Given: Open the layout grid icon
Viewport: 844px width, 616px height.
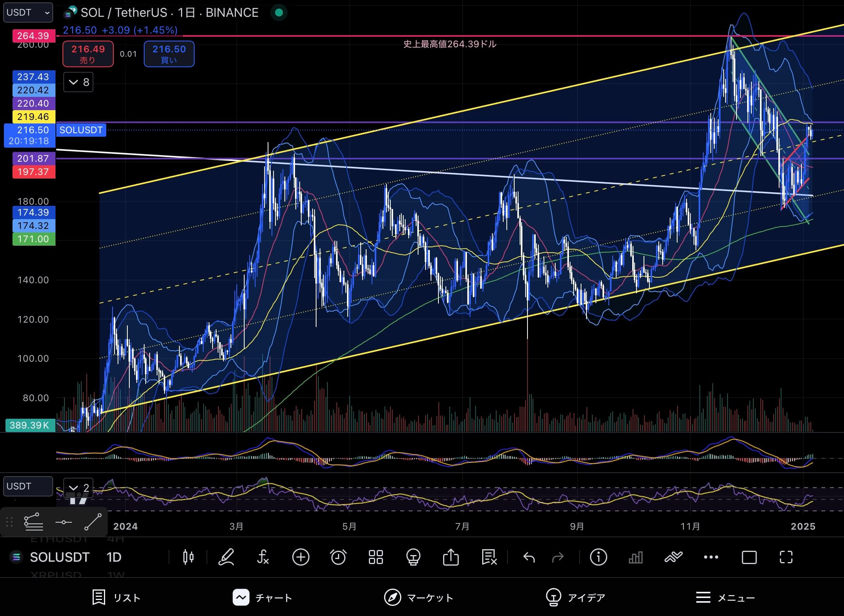Looking at the screenshot, I should 376,557.
